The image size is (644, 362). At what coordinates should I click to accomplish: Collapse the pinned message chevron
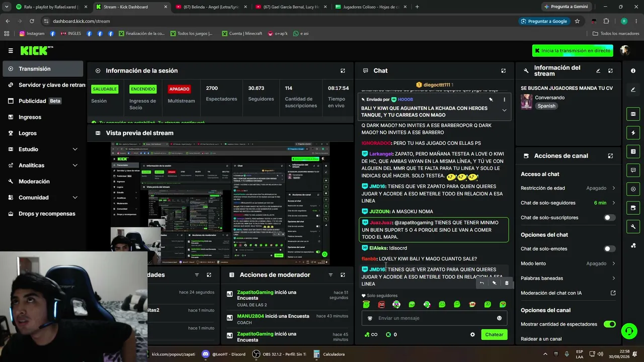coord(504,111)
